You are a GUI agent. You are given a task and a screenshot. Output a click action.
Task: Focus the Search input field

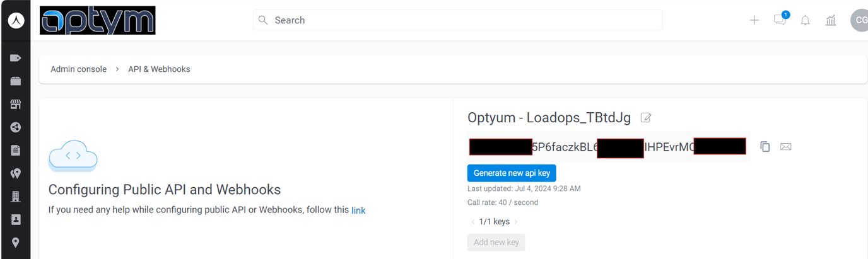coord(457,20)
